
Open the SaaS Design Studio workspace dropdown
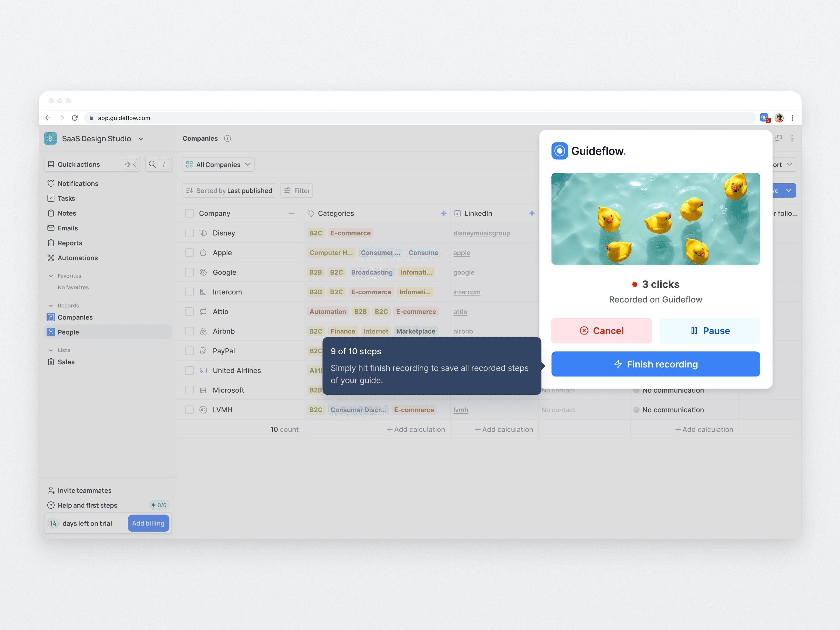(x=141, y=139)
